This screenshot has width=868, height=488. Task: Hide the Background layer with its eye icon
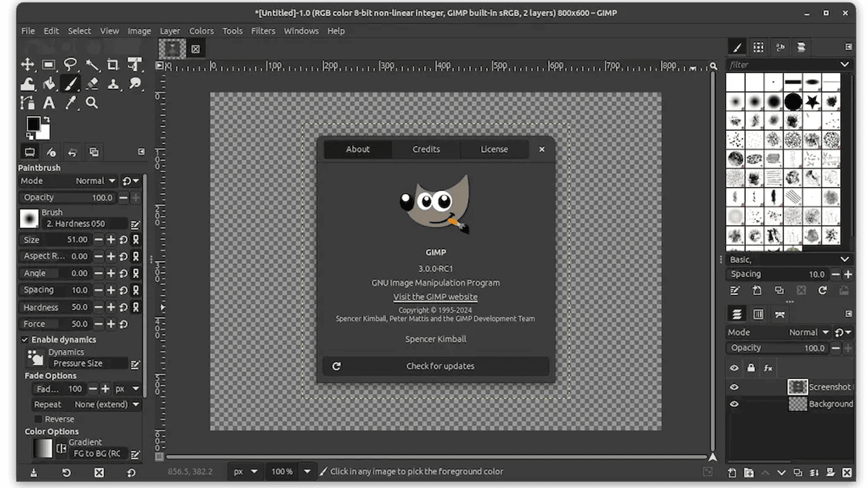pyautogui.click(x=734, y=404)
